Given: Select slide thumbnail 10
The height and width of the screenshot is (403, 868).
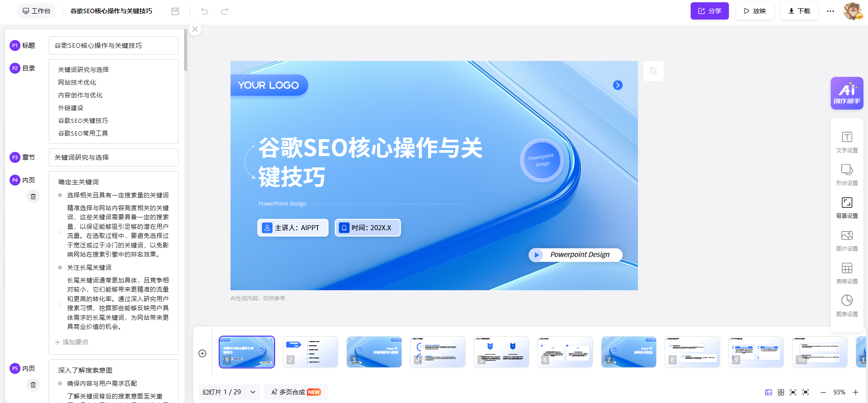Looking at the screenshot, I should click(x=820, y=352).
